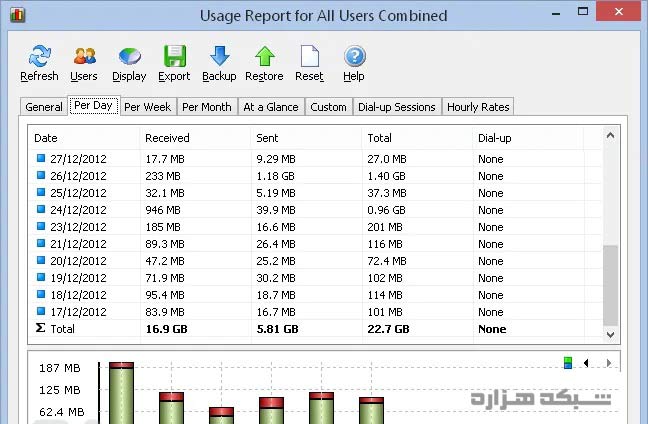Click the chart previous left arrow

[586, 363]
